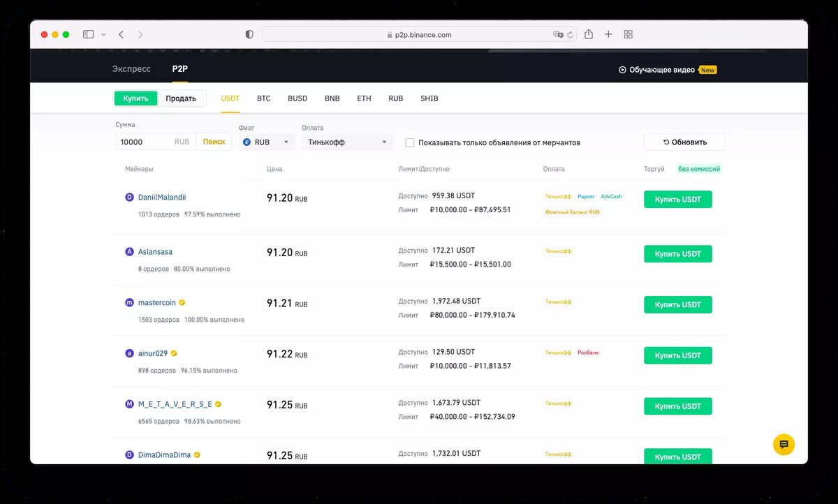838x504 pixels.
Task: Click Aslansasa avatar icon
Action: coord(129,252)
